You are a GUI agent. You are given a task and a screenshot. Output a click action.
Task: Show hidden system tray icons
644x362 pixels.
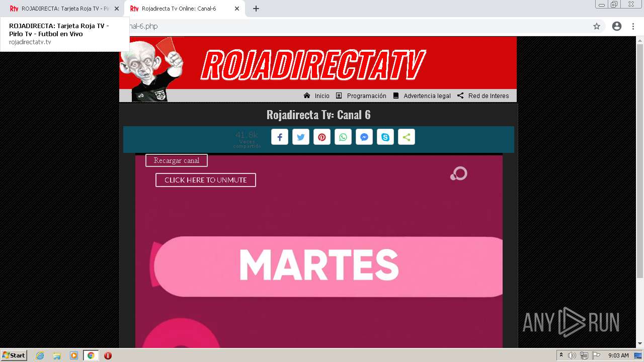(x=561, y=355)
